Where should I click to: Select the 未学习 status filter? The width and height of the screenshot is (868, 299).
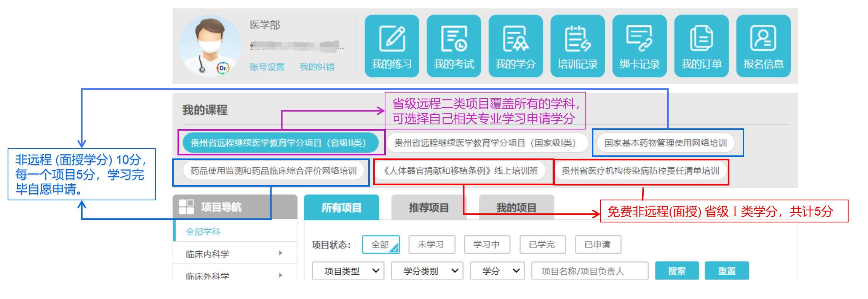pyautogui.click(x=431, y=245)
